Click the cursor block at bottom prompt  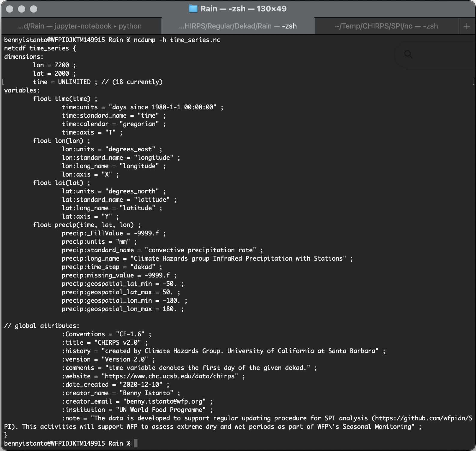(x=136, y=443)
